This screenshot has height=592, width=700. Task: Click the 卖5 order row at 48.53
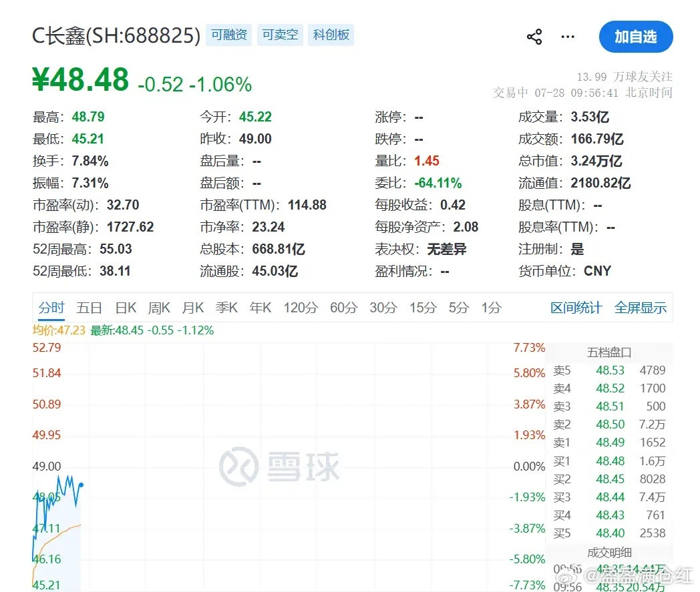(x=609, y=370)
